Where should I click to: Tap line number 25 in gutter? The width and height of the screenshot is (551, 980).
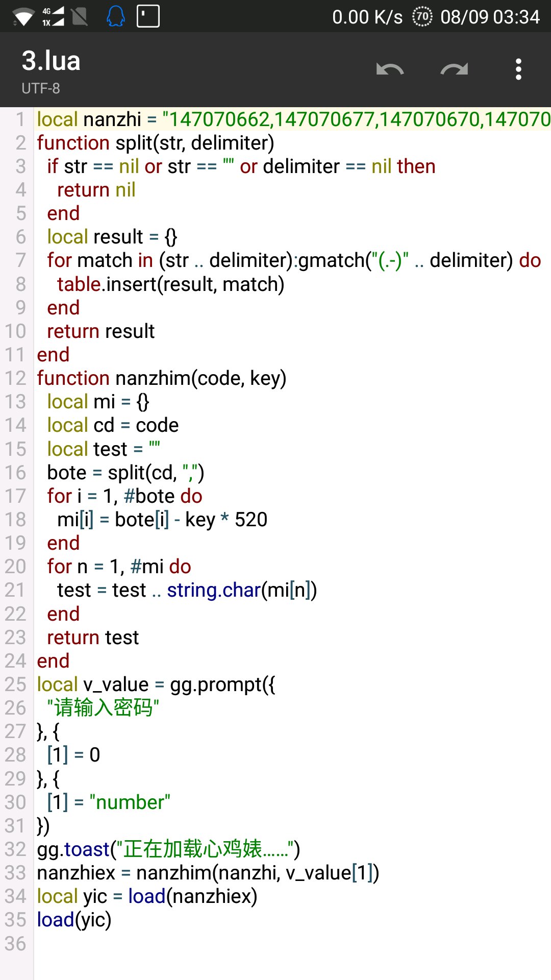(15, 684)
